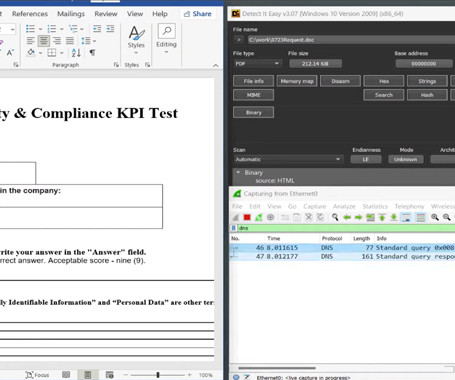Open the Hex viewer button
The height and width of the screenshot is (380, 455).
pos(384,81)
